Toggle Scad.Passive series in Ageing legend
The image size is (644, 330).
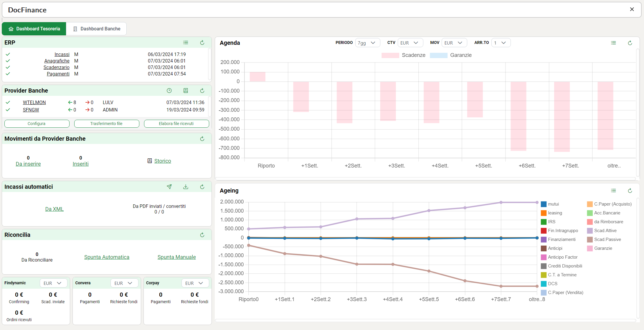604,239
